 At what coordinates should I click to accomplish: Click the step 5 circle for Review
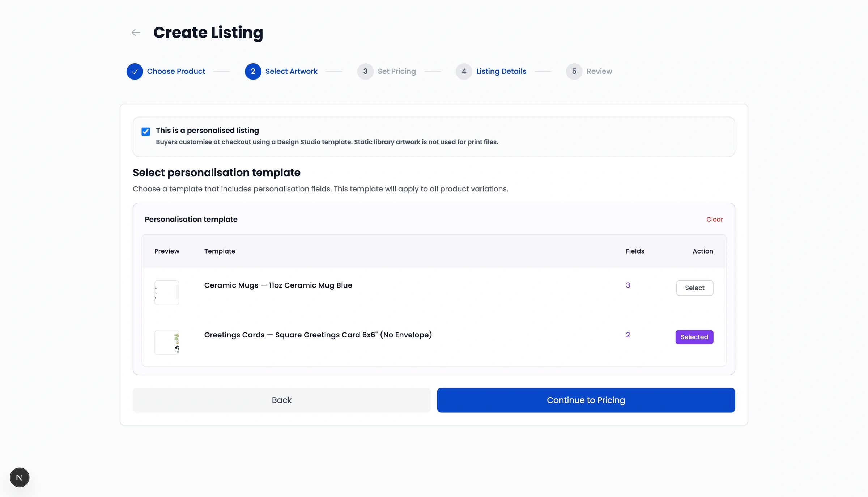tap(574, 71)
